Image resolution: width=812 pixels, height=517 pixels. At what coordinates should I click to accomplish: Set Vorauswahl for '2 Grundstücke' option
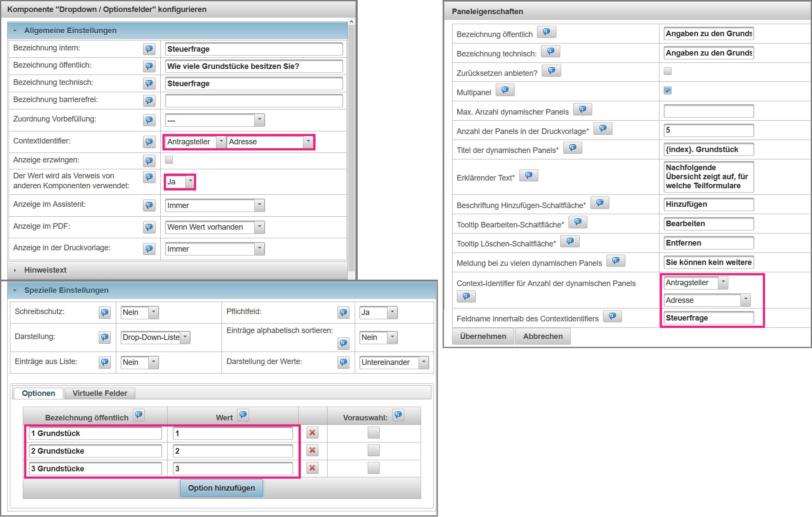pos(373,450)
